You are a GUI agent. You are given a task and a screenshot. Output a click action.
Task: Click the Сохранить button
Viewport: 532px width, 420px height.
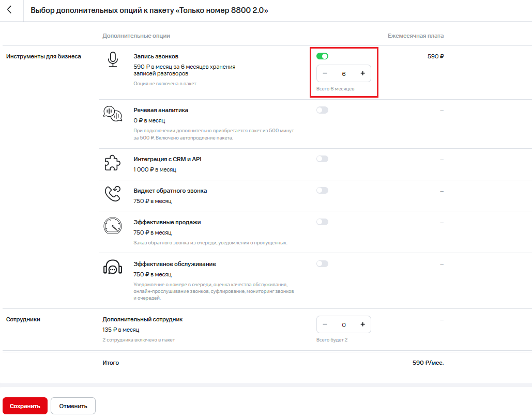click(25, 406)
